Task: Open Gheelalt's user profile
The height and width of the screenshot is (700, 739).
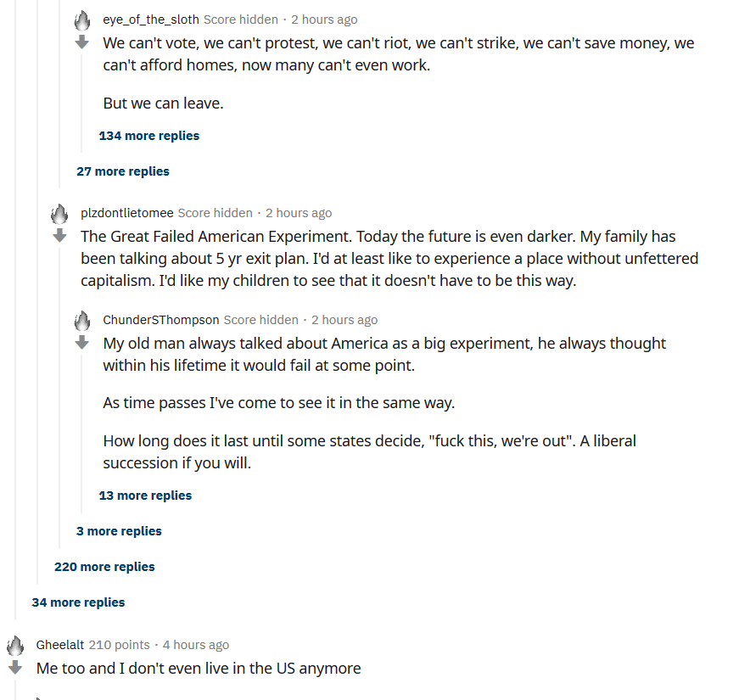Action: point(60,645)
